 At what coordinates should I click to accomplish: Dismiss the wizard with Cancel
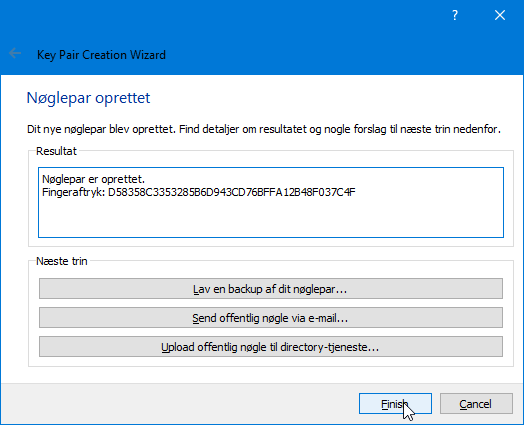coord(476,404)
